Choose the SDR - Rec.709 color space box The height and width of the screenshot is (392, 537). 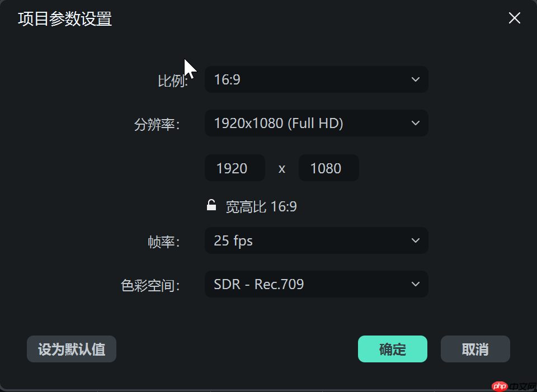pos(316,284)
